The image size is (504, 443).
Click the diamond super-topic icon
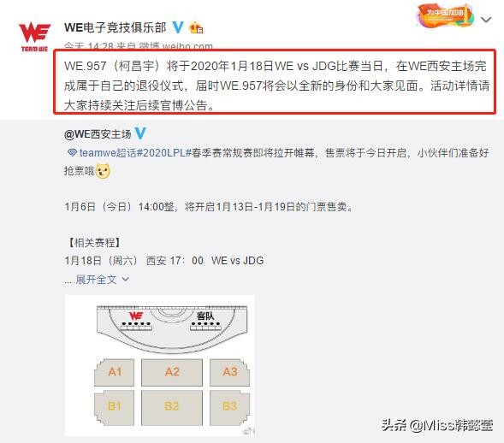point(72,152)
